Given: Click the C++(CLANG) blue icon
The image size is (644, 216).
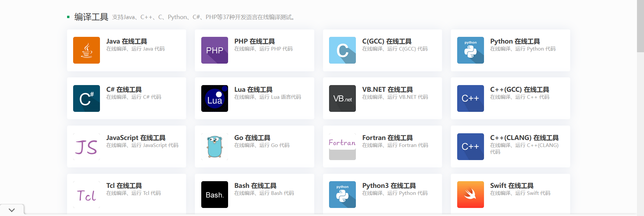Looking at the screenshot, I should (x=471, y=147).
